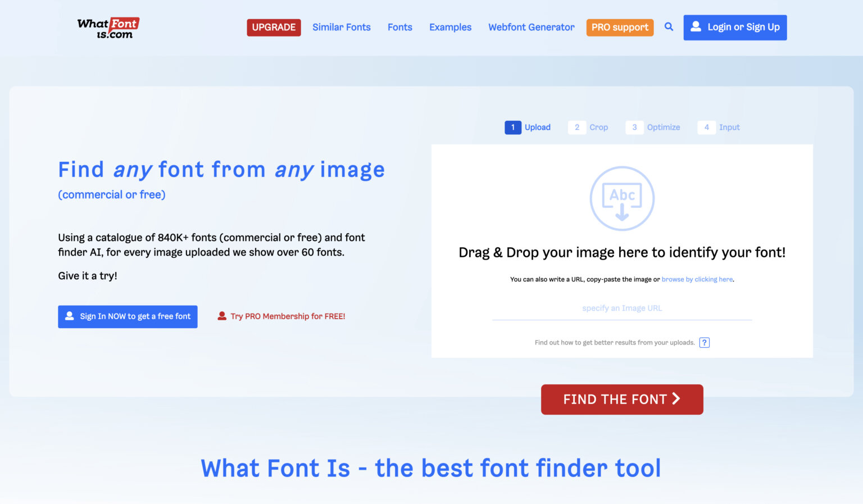Click the Abc upload icon in drop area
Screen dimensions: 863x504
[622, 198]
